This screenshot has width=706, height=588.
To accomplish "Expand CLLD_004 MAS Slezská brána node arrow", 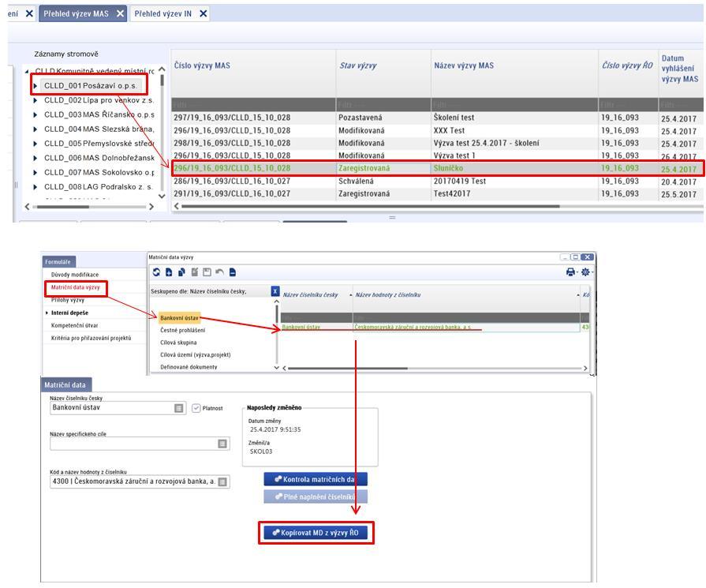I will coord(35,129).
